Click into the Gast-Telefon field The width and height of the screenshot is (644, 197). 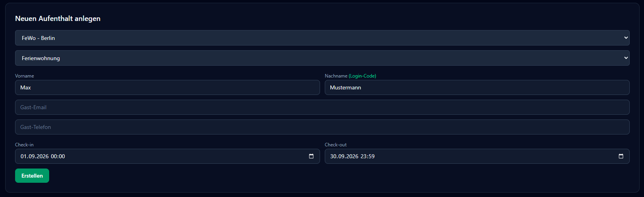click(x=322, y=127)
